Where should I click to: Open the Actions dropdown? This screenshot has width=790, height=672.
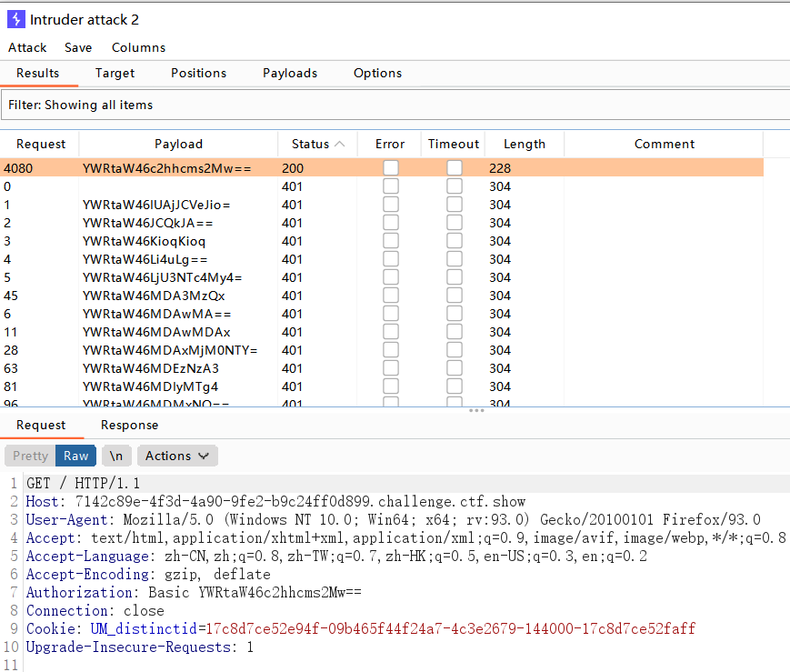click(177, 456)
